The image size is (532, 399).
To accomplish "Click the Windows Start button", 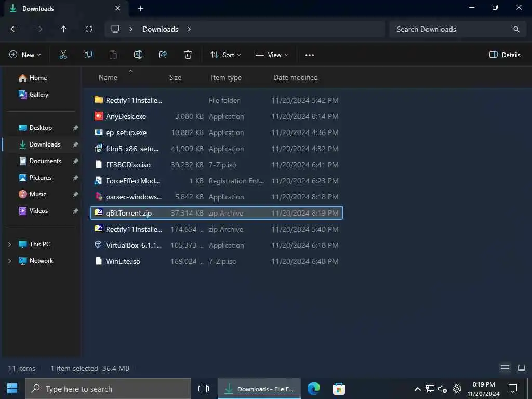I will (x=12, y=389).
